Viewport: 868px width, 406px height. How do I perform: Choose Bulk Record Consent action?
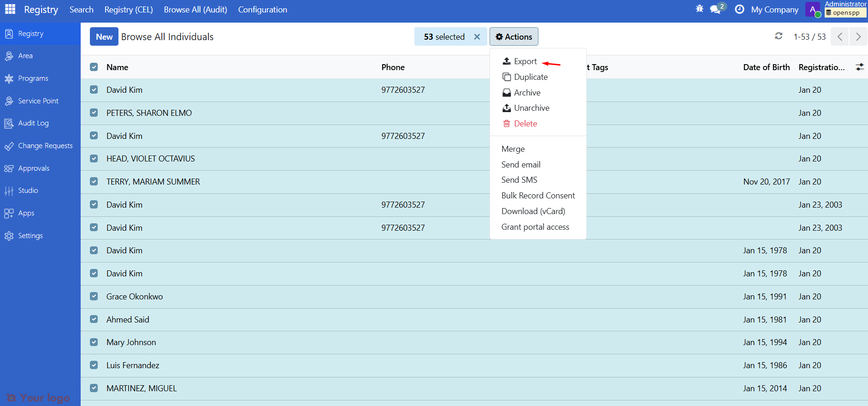(x=538, y=196)
